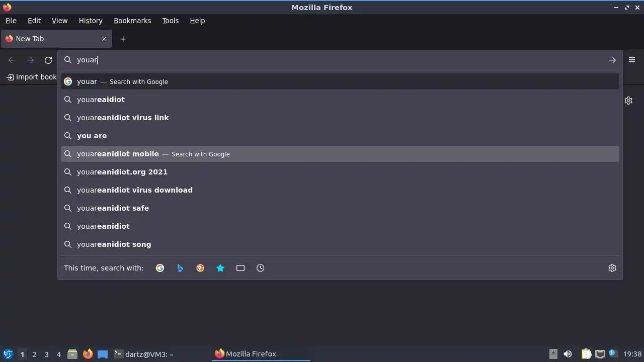This screenshot has width=644, height=362.
Task: Select 'youareanidiot song' suggestion
Action: 340,244
